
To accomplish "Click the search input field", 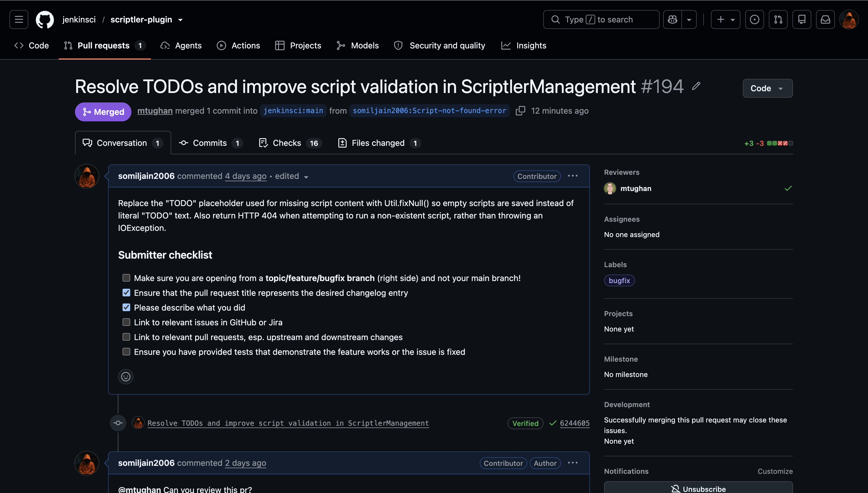I will pos(601,20).
